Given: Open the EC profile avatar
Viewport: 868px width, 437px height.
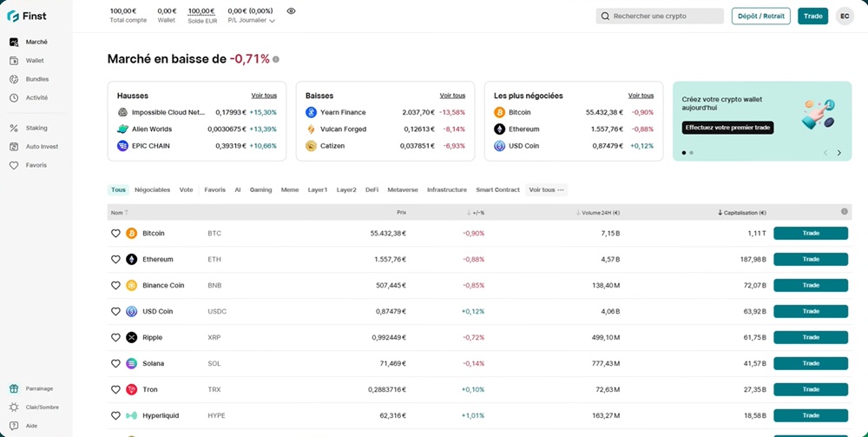Looking at the screenshot, I should (845, 16).
